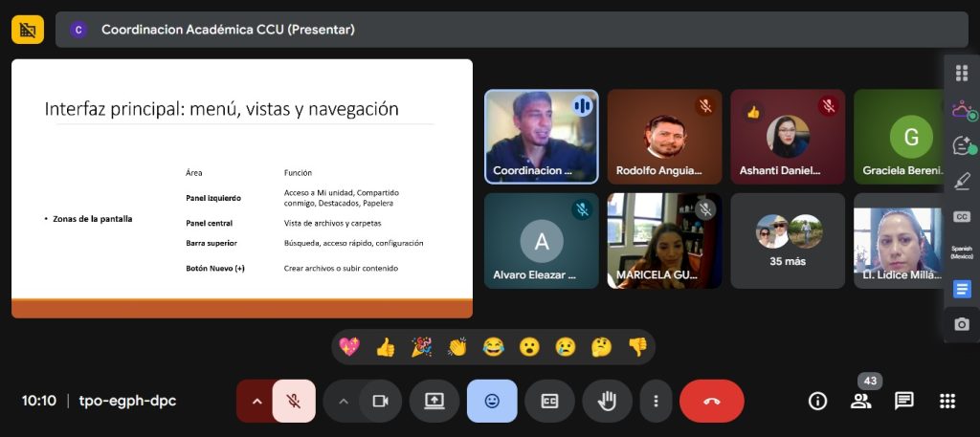Click the camera snapshot icon in sidebar
This screenshot has width=980, height=437.
(x=962, y=324)
